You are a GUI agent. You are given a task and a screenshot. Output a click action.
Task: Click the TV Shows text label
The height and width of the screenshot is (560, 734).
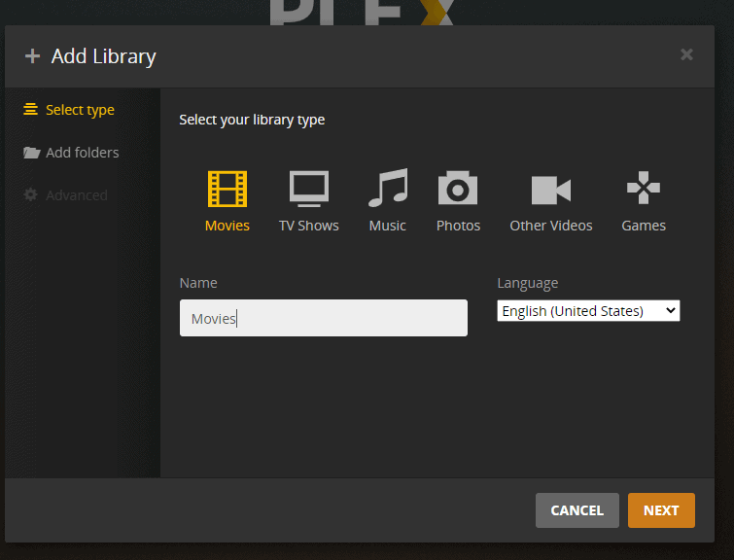(309, 226)
